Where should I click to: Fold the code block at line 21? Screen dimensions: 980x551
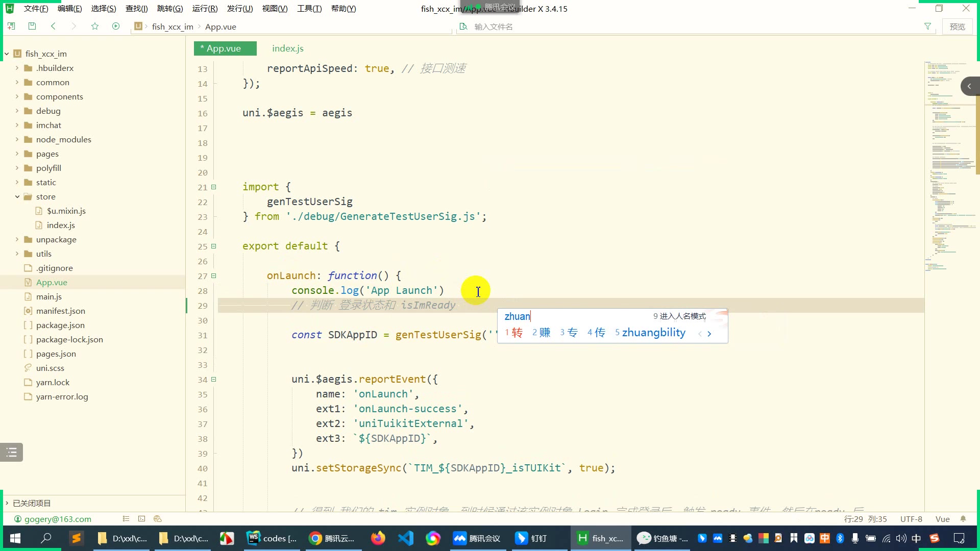coord(214,187)
